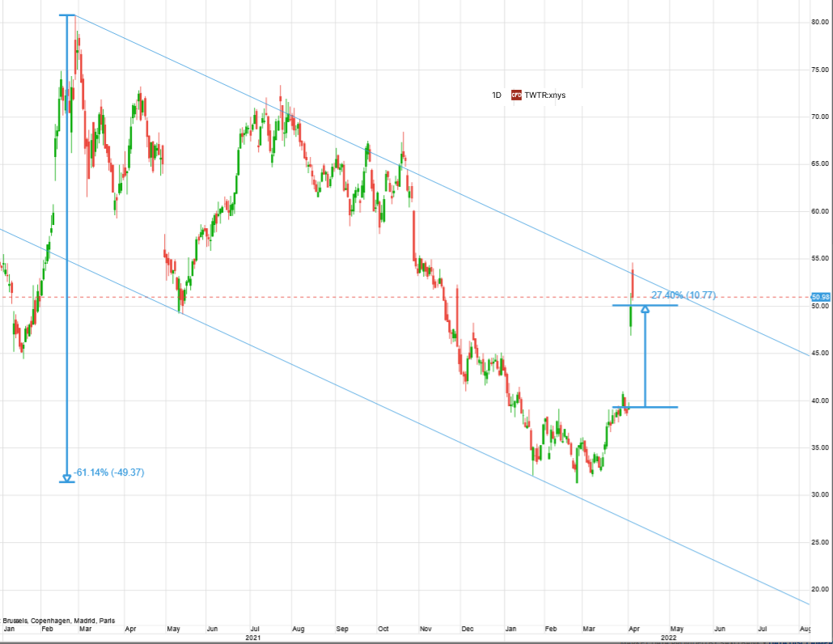Click the red CFD instrument icon
The height and width of the screenshot is (644, 833).
point(516,95)
